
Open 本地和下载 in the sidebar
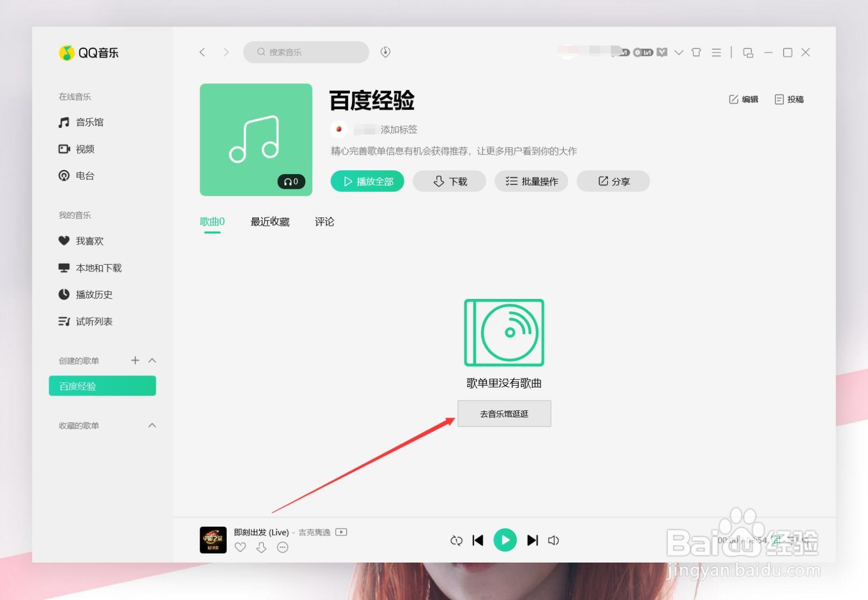[90, 268]
